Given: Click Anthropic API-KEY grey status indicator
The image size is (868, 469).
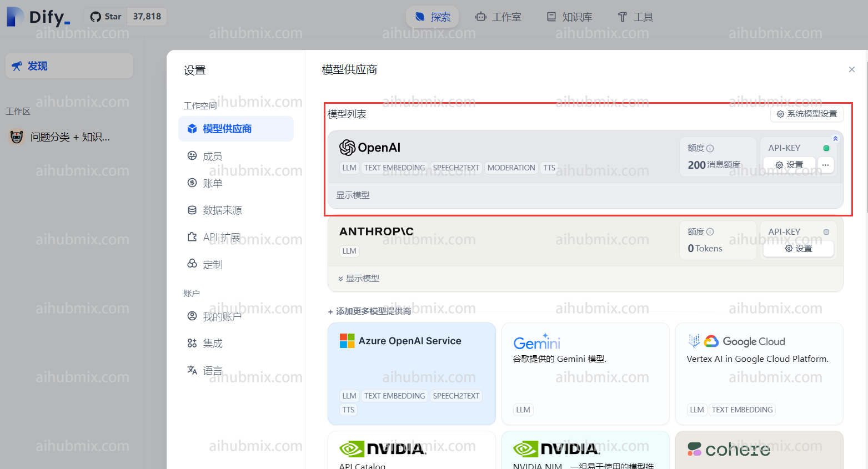Looking at the screenshot, I should tap(826, 232).
